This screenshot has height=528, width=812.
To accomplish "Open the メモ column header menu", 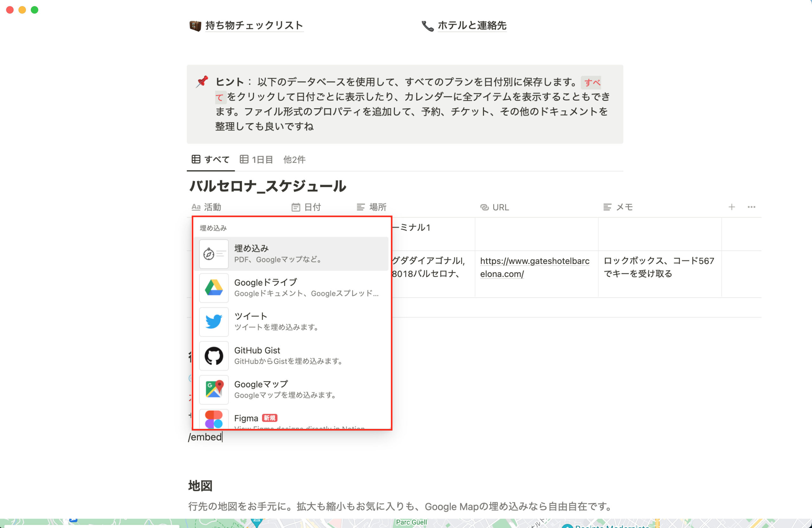I will coord(618,207).
